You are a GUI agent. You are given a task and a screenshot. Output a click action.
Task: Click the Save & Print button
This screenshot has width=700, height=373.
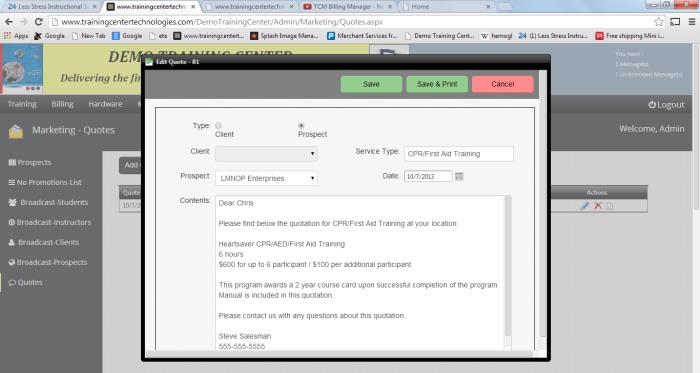point(437,84)
